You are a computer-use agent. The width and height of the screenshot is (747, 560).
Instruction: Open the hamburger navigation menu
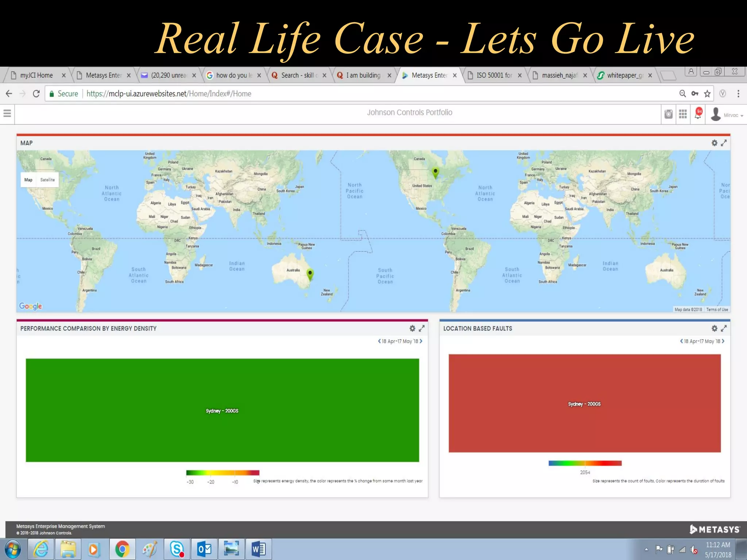[x=7, y=113]
